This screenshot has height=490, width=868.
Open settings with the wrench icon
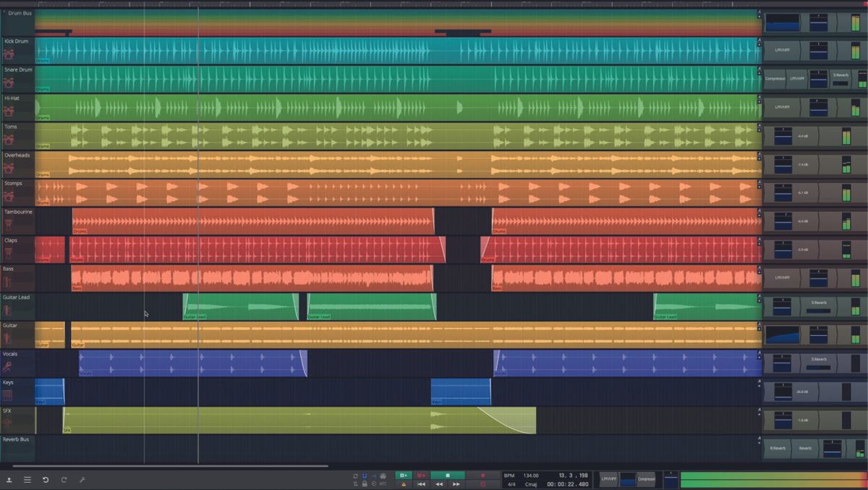(81, 479)
